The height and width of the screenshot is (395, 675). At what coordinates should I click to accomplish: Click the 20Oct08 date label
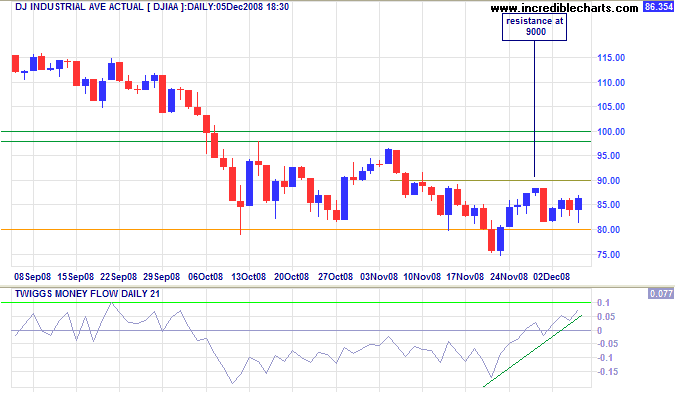pos(291,277)
